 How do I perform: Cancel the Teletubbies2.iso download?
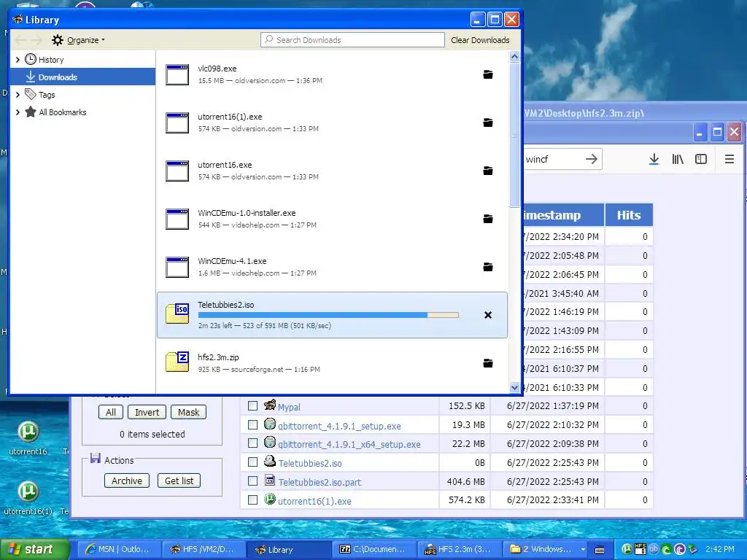(x=488, y=315)
